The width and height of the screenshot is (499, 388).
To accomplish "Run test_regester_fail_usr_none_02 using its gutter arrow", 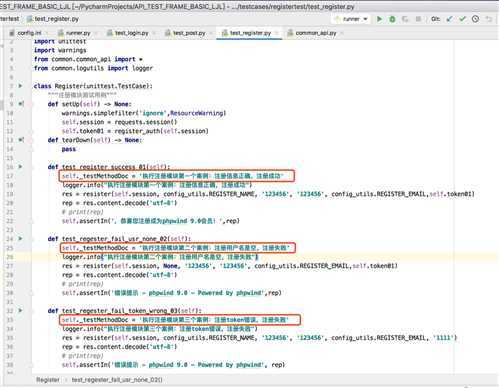I will 20,239.
